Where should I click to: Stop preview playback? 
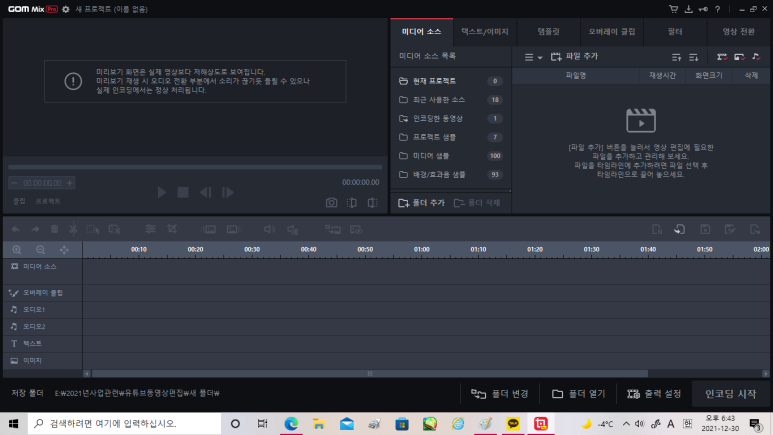(x=183, y=192)
